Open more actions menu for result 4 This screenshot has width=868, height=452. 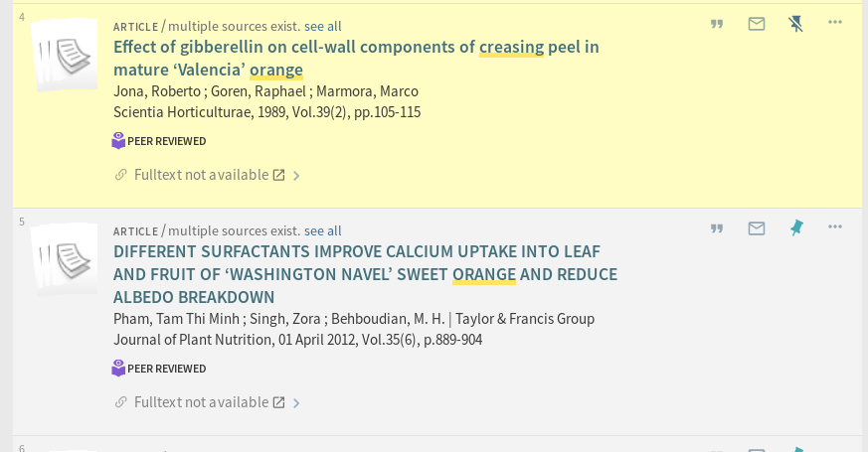tap(835, 23)
